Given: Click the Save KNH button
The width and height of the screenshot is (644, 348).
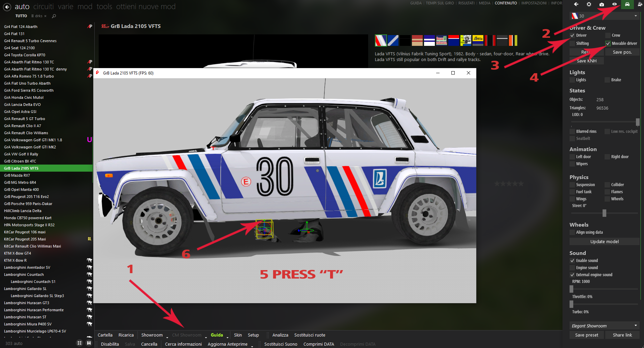Looking at the screenshot, I should (x=586, y=61).
